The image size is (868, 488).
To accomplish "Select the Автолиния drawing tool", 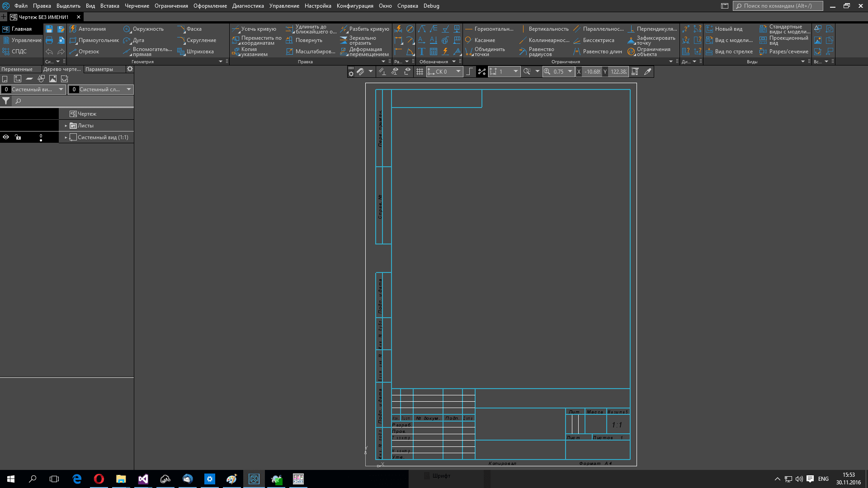I will point(88,29).
